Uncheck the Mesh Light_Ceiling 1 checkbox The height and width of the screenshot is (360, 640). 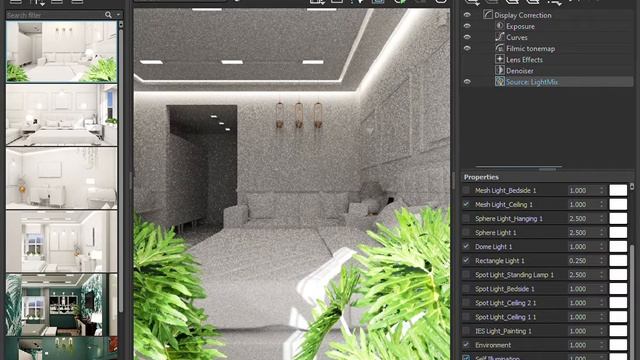click(466, 204)
